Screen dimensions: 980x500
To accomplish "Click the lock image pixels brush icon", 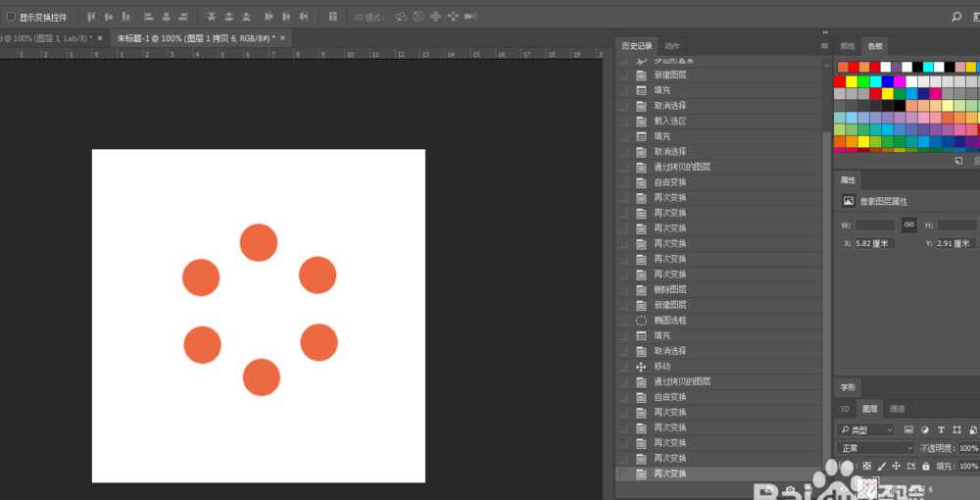I will 881,466.
